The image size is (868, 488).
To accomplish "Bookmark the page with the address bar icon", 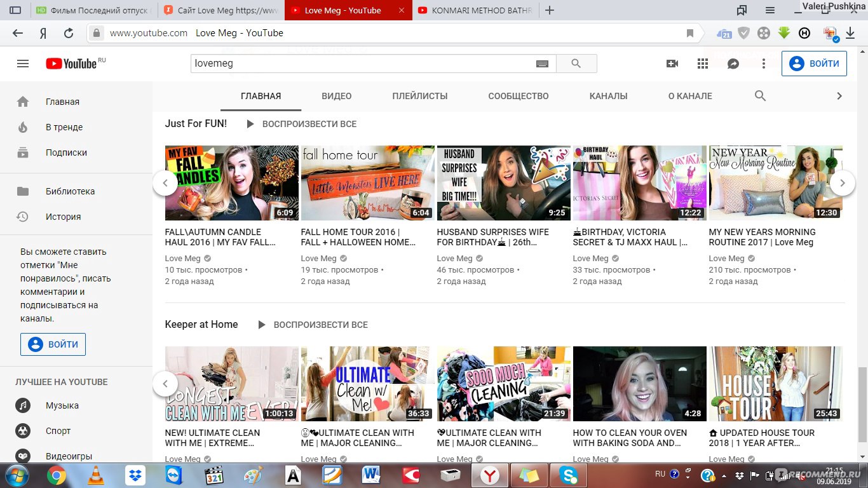I will click(x=690, y=33).
